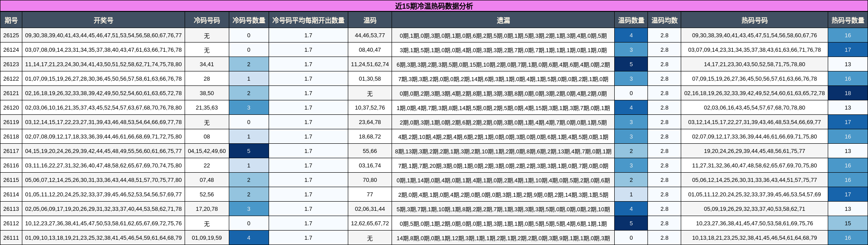Select period cell 26118
The image size is (868, 245).
[x=11, y=137]
